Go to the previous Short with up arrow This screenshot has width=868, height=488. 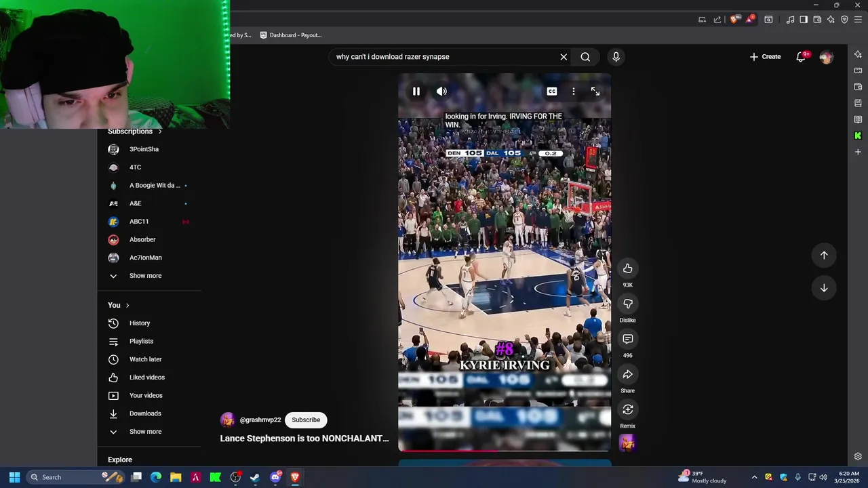pyautogui.click(x=824, y=255)
